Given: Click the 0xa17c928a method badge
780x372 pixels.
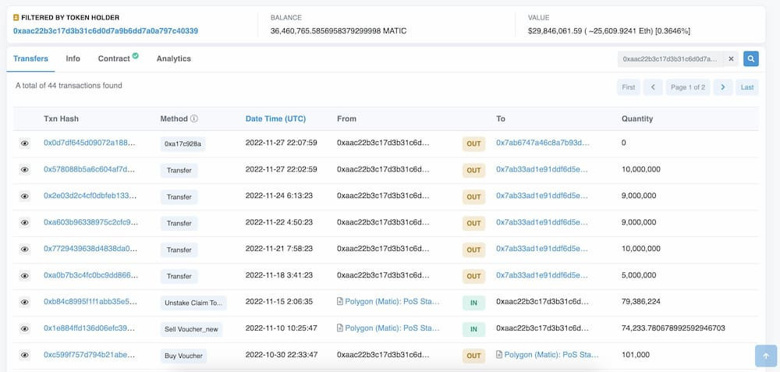Looking at the screenshot, I should (x=183, y=144).
